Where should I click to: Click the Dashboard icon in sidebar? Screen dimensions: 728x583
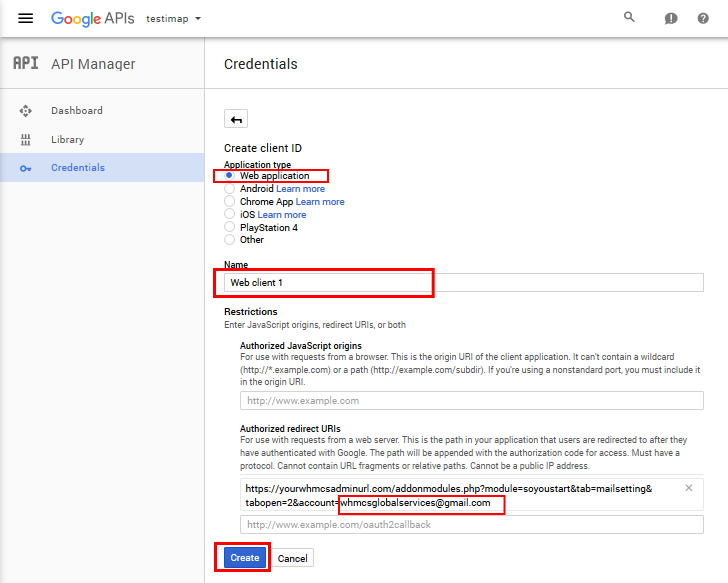pos(26,111)
